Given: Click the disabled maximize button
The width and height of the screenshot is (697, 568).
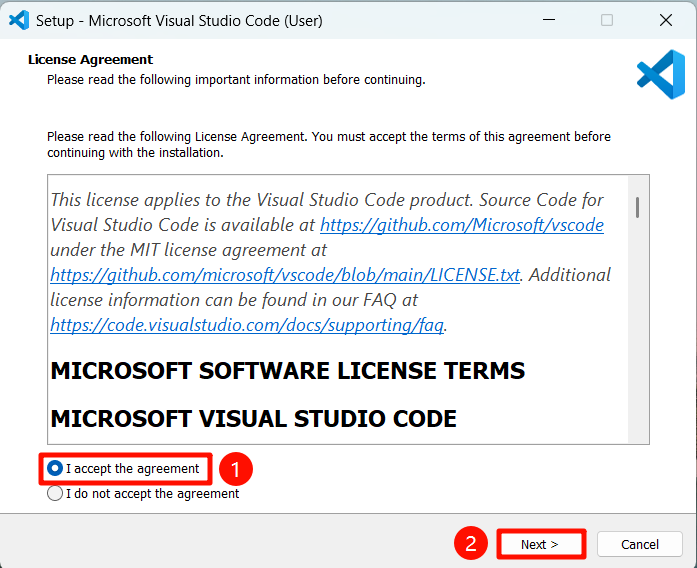Looking at the screenshot, I should pyautogui.click(x=607, y=20).
